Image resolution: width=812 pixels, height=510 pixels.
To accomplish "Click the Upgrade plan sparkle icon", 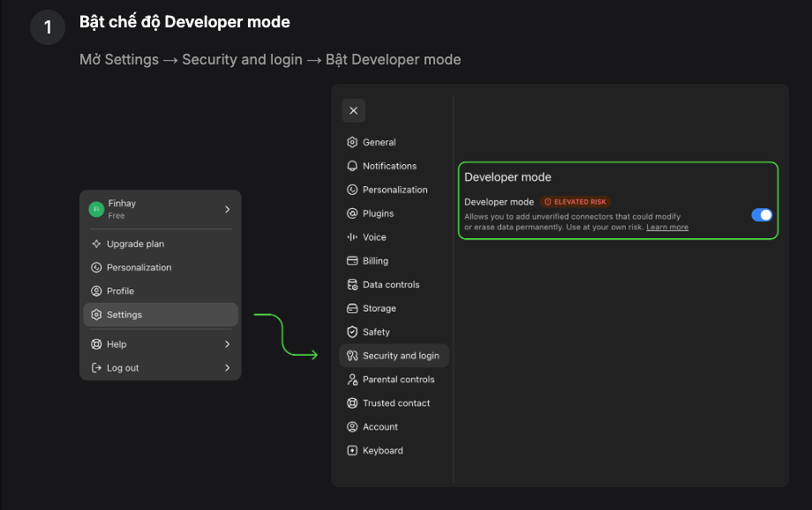I will coord(96,244).
